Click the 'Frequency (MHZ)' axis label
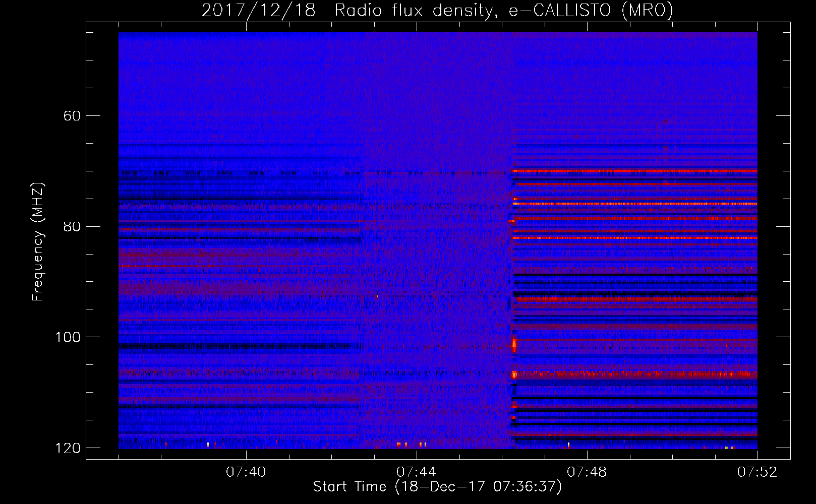 [38, 241]
